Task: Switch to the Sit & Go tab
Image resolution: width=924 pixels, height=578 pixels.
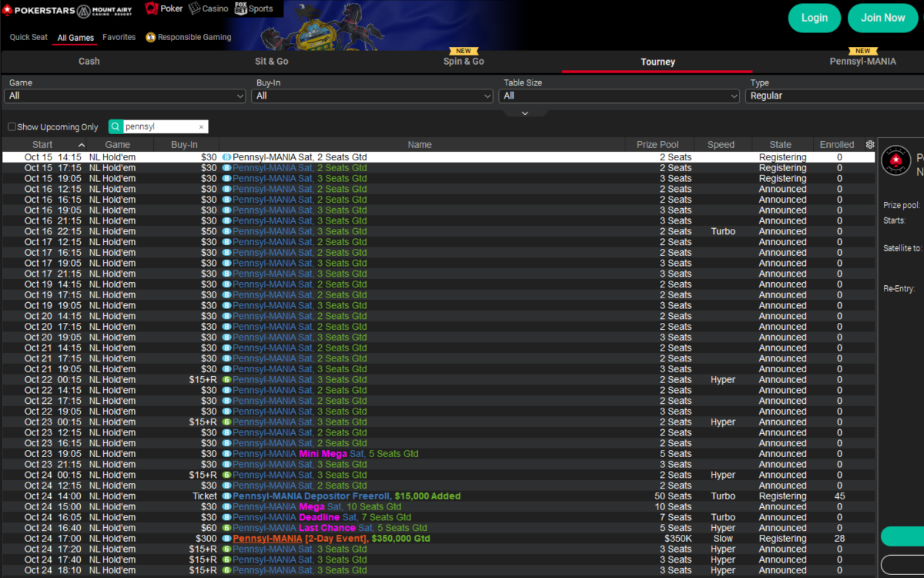Action: coord(271,62)
